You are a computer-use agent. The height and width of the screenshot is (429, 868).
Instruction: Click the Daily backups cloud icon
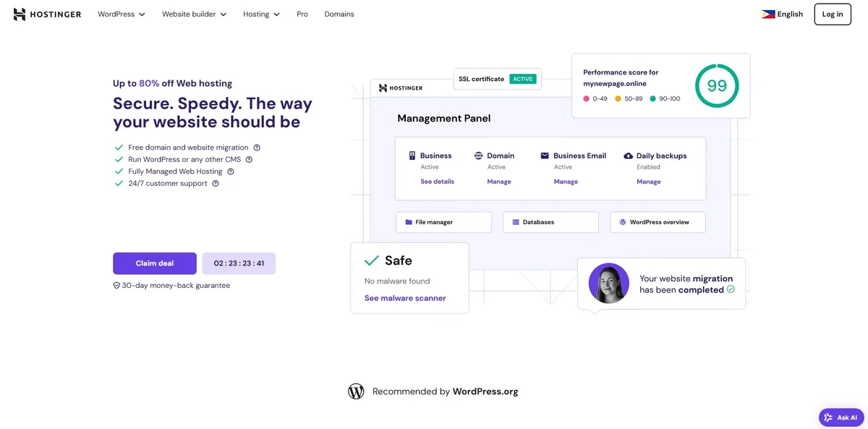click(628, 156)
